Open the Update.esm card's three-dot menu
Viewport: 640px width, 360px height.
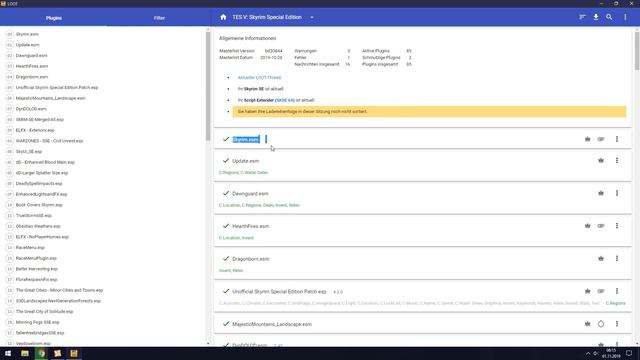pyautogui.click(x=617, y=160)
